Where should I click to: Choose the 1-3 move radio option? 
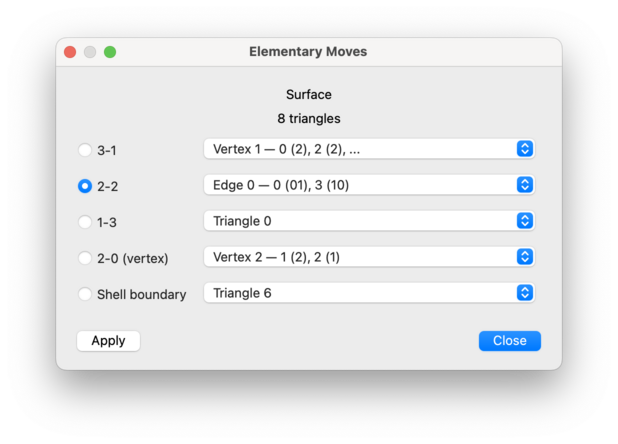tap(85, 222)
